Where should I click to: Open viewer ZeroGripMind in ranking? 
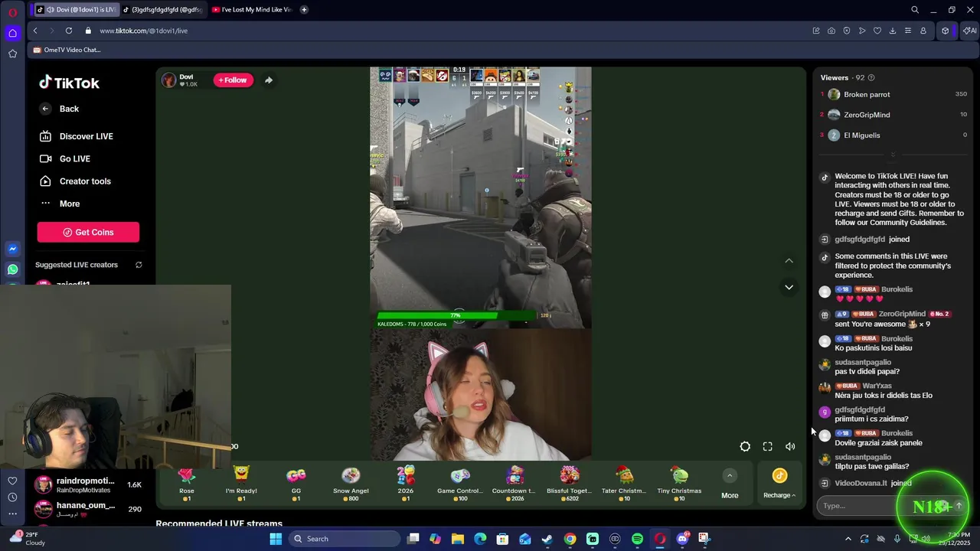[893, 115]
